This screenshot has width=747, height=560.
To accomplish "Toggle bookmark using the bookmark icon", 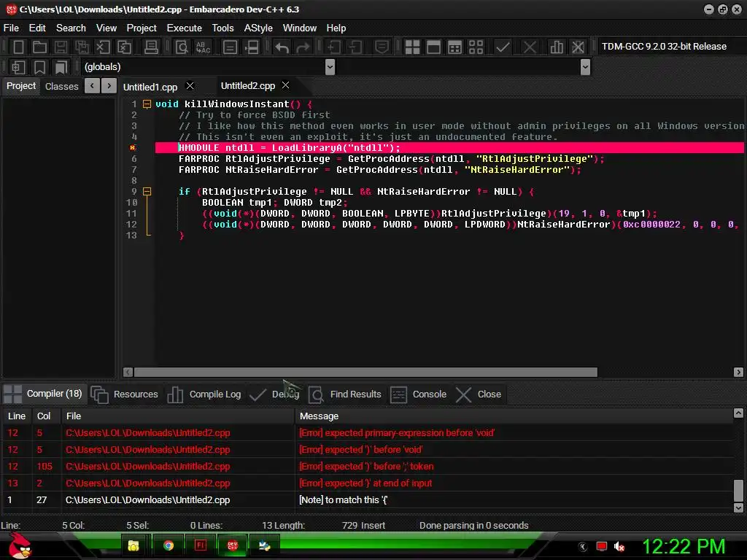I will [x=39, y=67].
